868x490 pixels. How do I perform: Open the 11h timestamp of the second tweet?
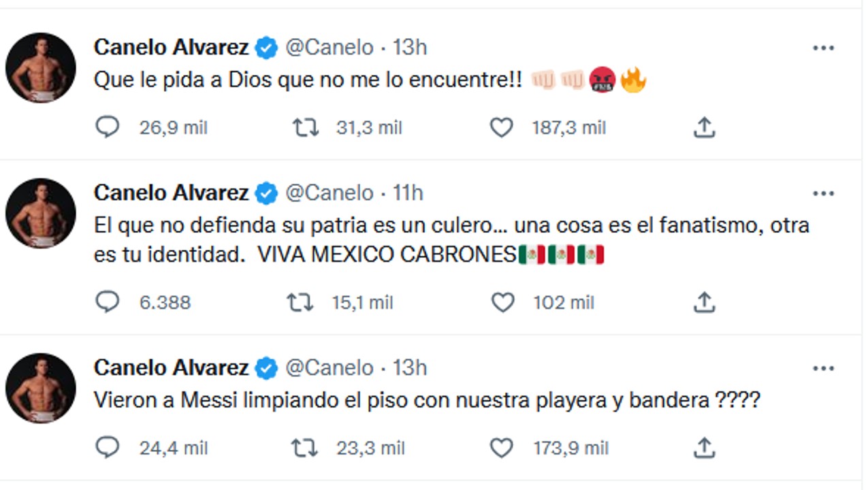click(408, 193)
